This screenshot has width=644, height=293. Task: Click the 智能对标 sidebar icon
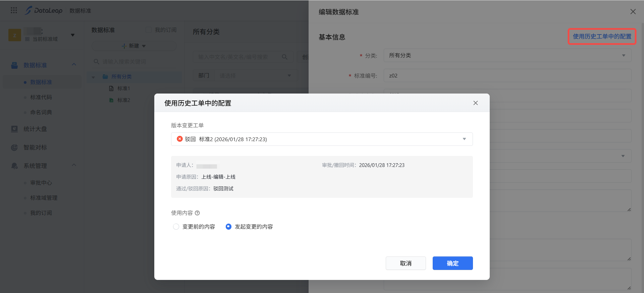click(x=14, y=148)
